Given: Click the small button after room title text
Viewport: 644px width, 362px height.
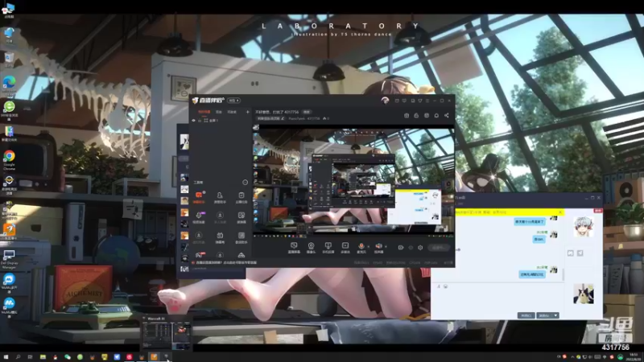Looking at the screenshot, I should click(x=307, y=112).
